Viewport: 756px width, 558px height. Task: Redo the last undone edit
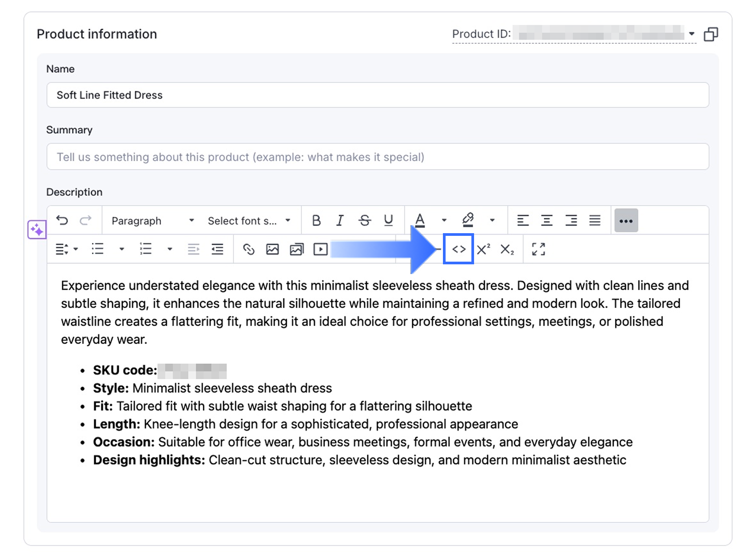pyautogui.click(x=86, y=220)
